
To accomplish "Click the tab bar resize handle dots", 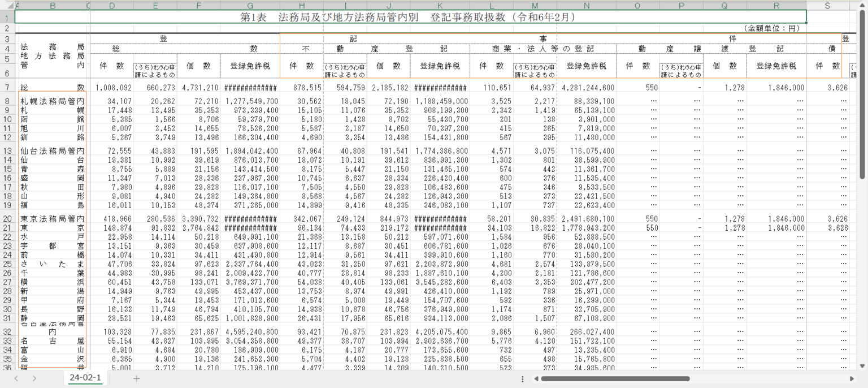I will [x=523, y=378].
